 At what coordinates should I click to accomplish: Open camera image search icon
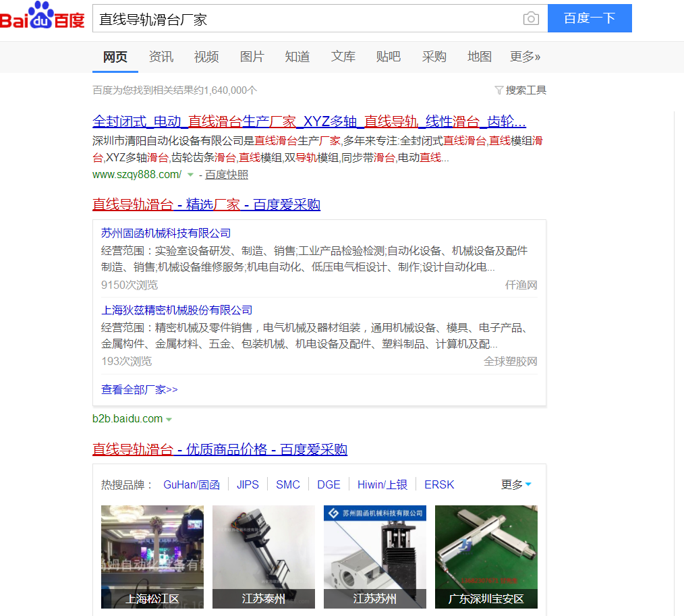tap(531, 18)
